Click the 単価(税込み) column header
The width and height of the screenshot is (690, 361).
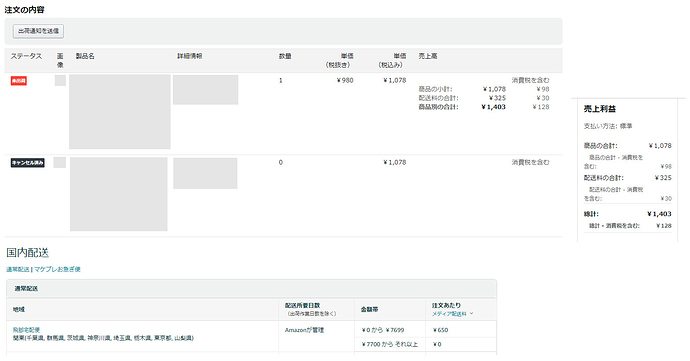392,60
